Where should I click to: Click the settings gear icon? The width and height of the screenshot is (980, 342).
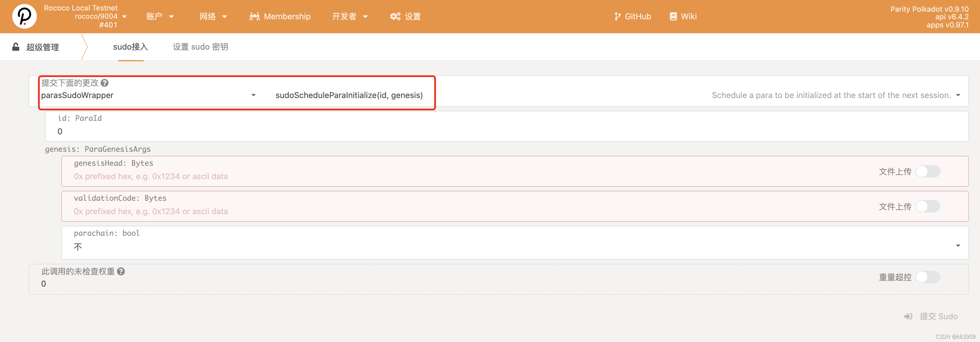coord(395,15)
